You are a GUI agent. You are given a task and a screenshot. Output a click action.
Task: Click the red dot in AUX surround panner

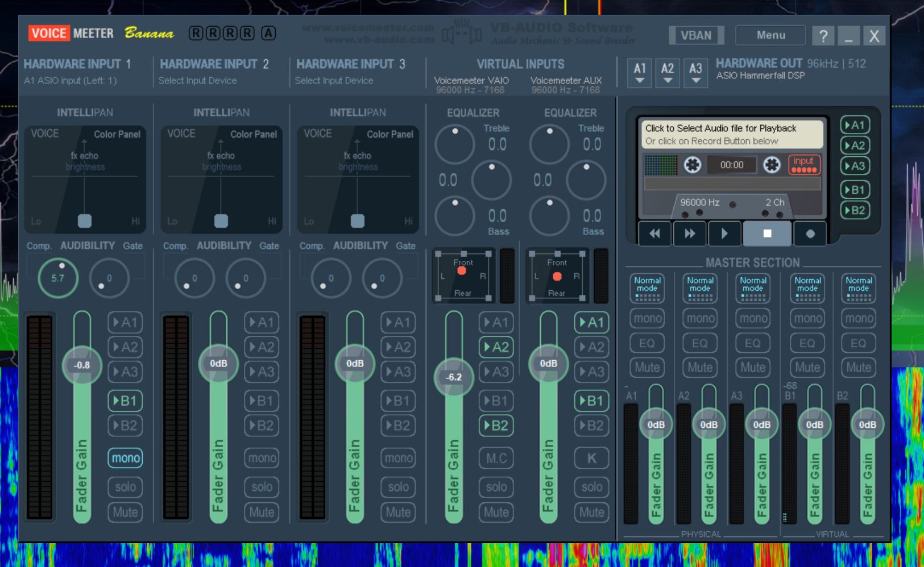[x=557, y=276]
